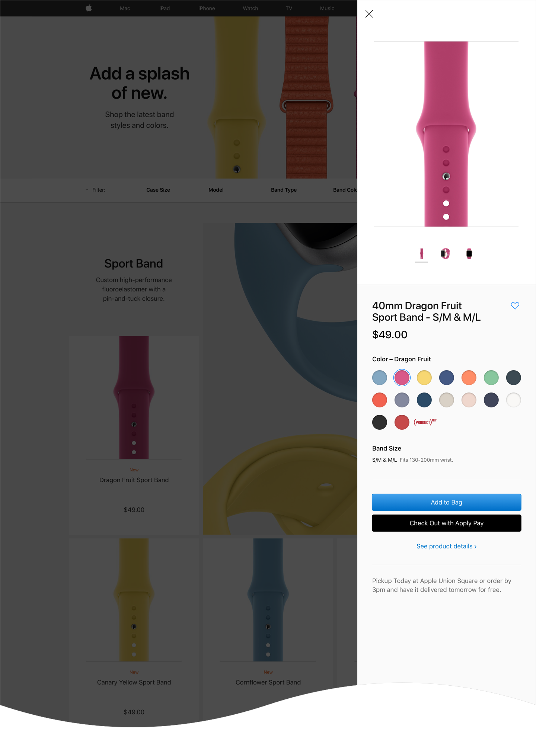Open the iPhone menu item
Image resolution: width=536 pixels, height=756 pixels.
coord(207,8)
